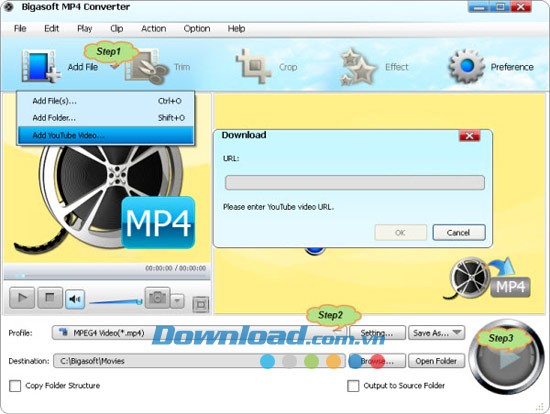Viewport: 550px width, 414px height.
Task: Click OK in Download dialog
Action: [401, 232]
